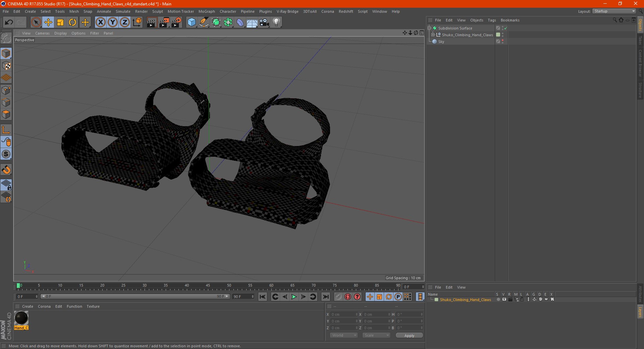Toggle X-axis lock
The width and height of the screenshot is (644, 349).
pos(100,22)
